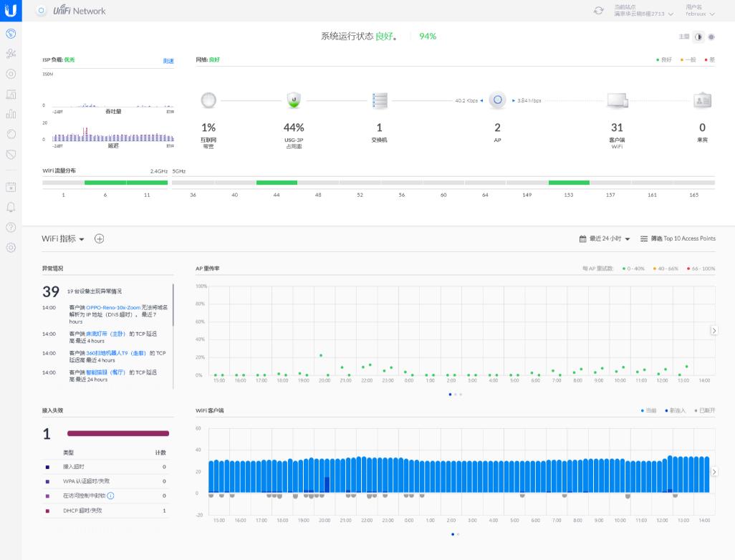Image resolution: width=735 pixels, height=560 pixels.
Task: Click the info icon beside 在访问控制中封锁
Action: (111, 496)
